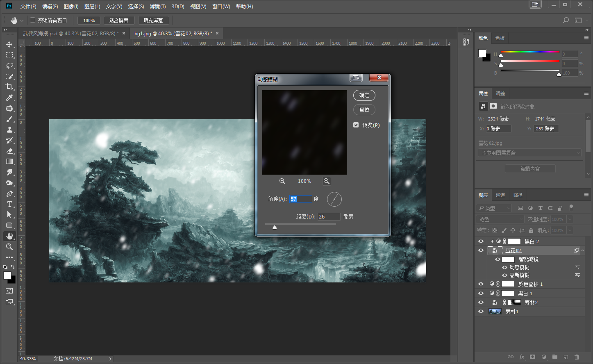Select the Eyedropper tool
593x364 pixels.
[9, 98]
